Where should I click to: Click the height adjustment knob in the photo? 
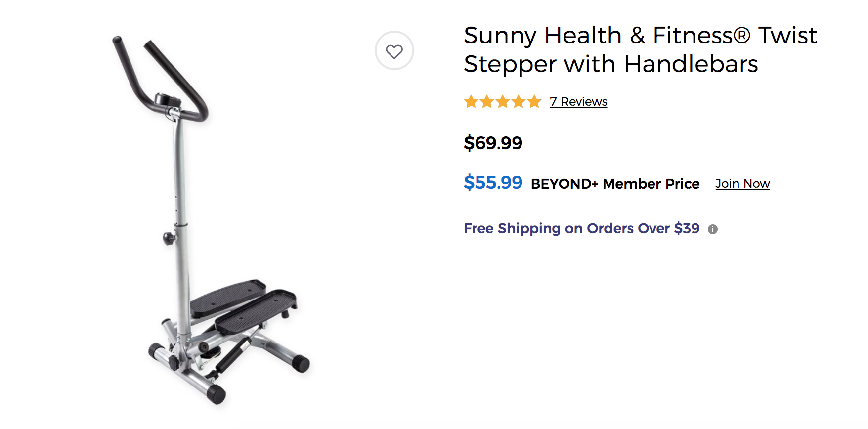170,238
